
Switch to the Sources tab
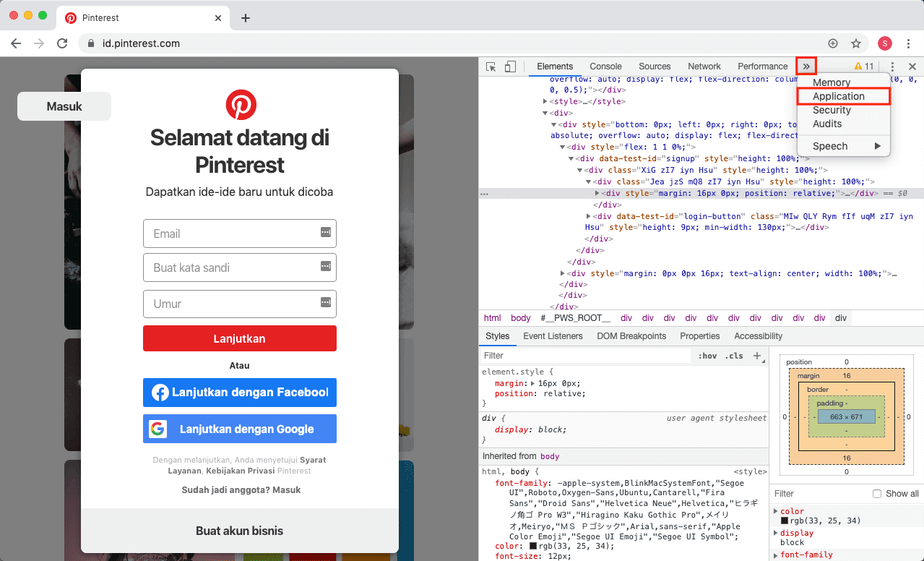coord(655,67)
